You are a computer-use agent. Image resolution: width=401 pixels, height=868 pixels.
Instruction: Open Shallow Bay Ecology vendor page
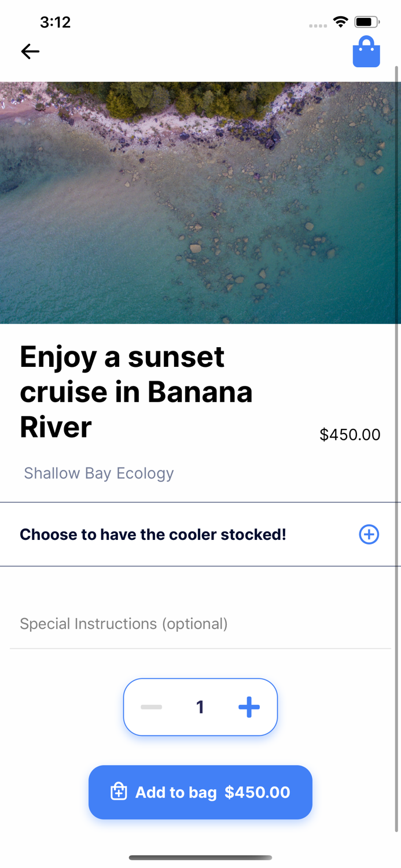coord(98,473)
